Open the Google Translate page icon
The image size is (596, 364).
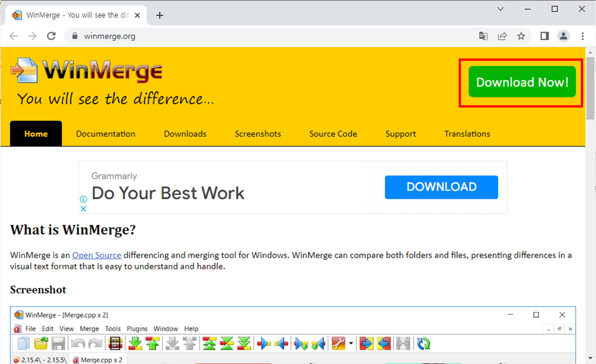(x=483, y=36)
